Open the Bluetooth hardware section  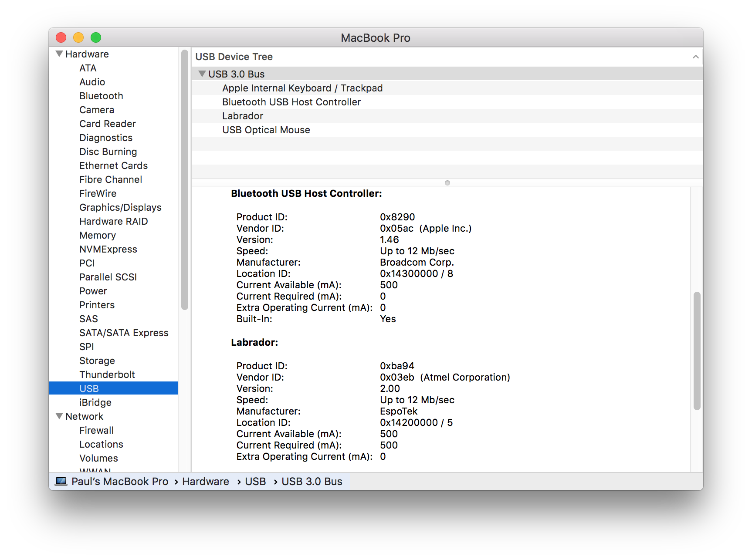tap(101, 96)
